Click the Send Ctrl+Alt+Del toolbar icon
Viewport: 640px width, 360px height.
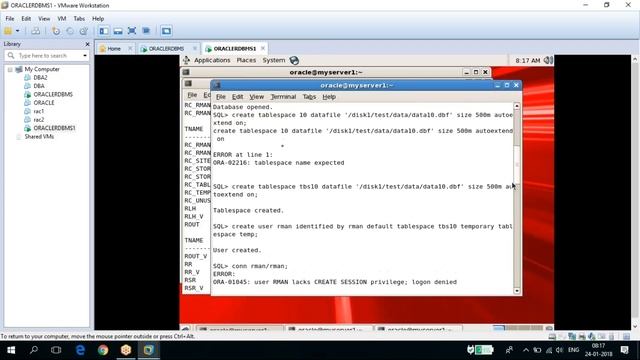tap(36, 31)
